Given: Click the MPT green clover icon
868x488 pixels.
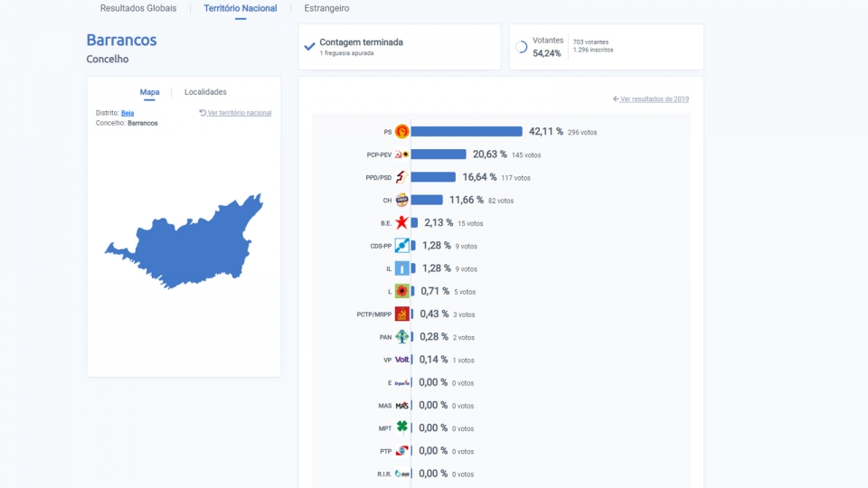Looking at the screenshot, I should tap(401, 427).
